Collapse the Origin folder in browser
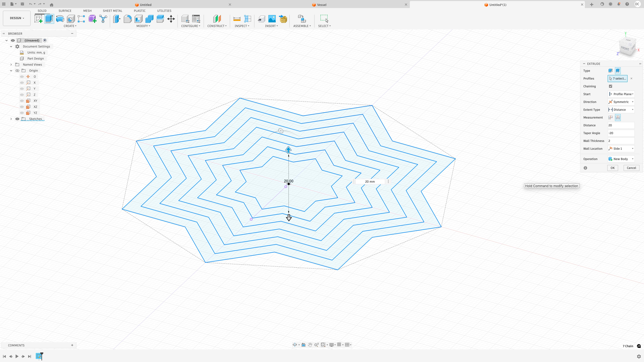Image resolution: width=644 pixels, height=362 pixels. (x=11, y=70)
